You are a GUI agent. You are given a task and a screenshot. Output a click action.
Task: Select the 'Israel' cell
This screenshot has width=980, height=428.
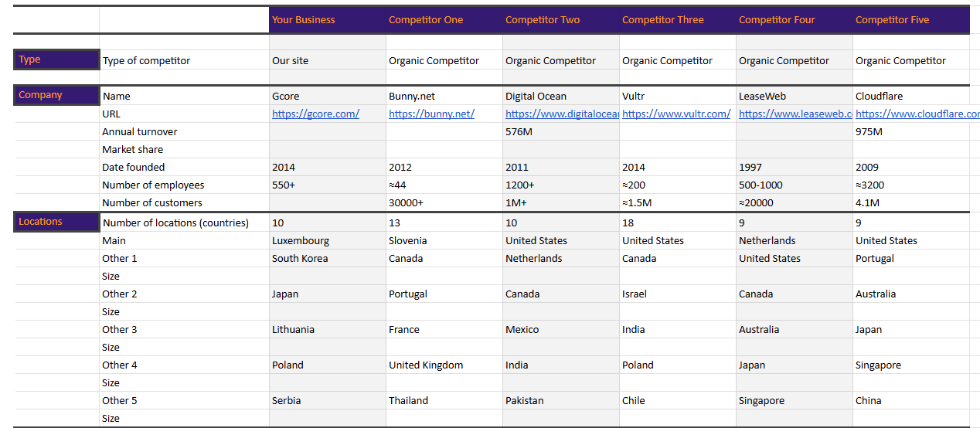tap(678, 294)
